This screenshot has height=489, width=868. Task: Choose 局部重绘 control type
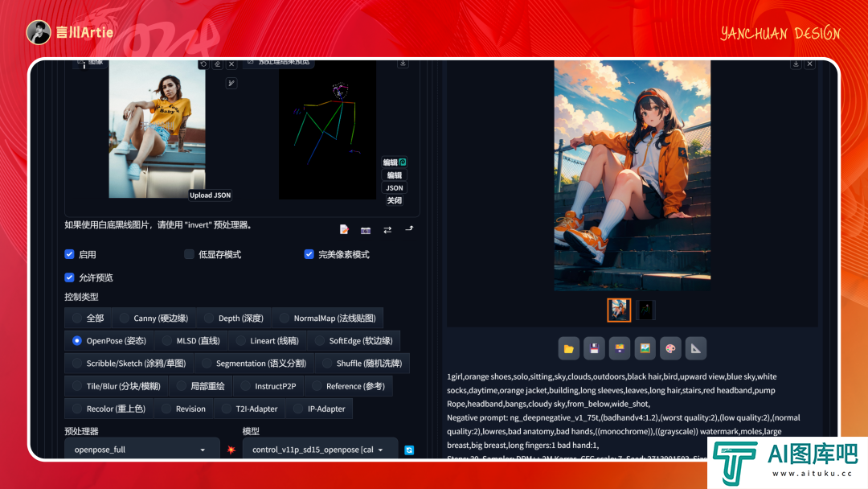[200, 386]
